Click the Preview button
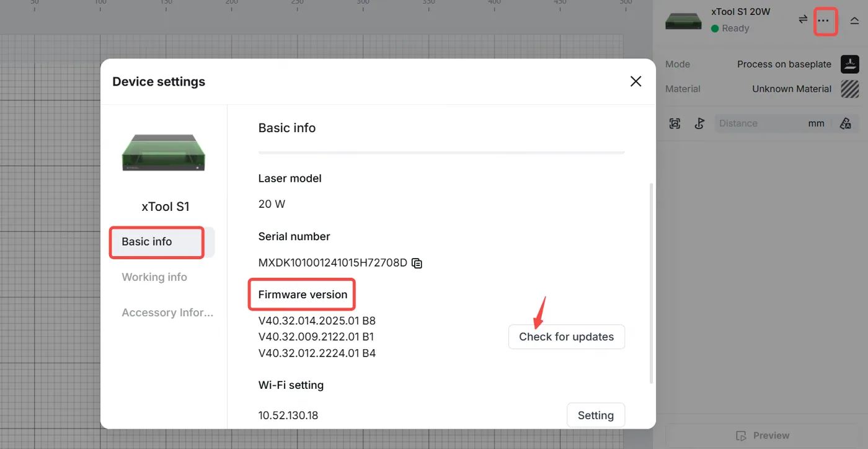This screenshot has height=449, width=868. [x=763, y=435]
